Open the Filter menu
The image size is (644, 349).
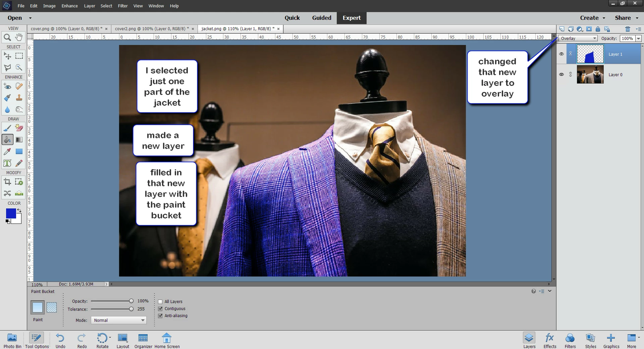[123, 6]
